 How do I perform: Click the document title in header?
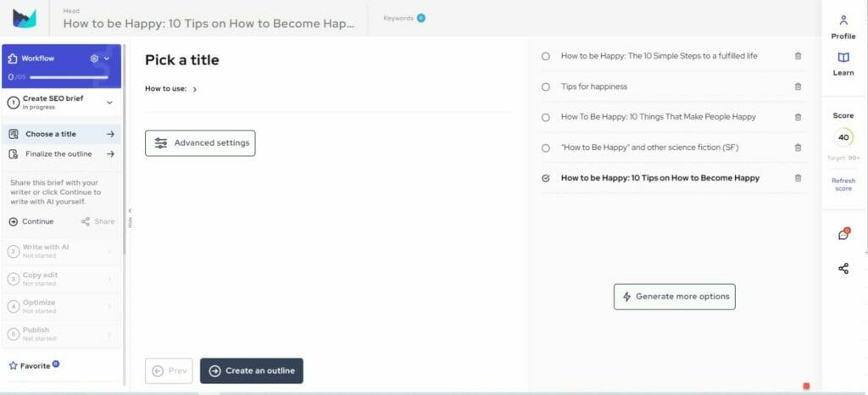[x=209, y=24]
